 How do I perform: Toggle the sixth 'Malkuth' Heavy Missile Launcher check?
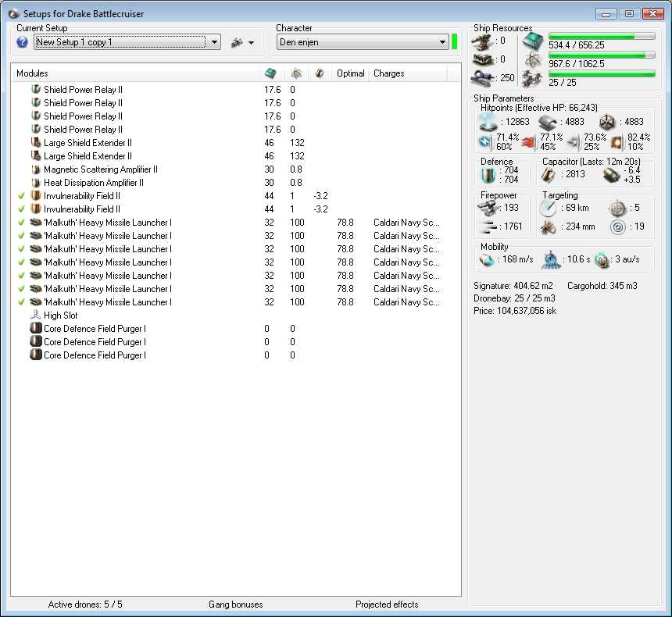(x=21, y=289)
